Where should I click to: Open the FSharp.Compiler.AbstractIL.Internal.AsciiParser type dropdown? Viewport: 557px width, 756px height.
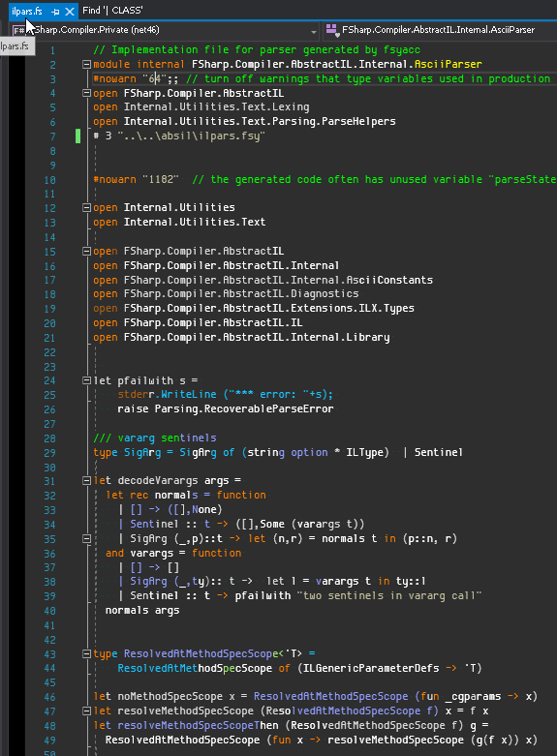click(440, 30)
